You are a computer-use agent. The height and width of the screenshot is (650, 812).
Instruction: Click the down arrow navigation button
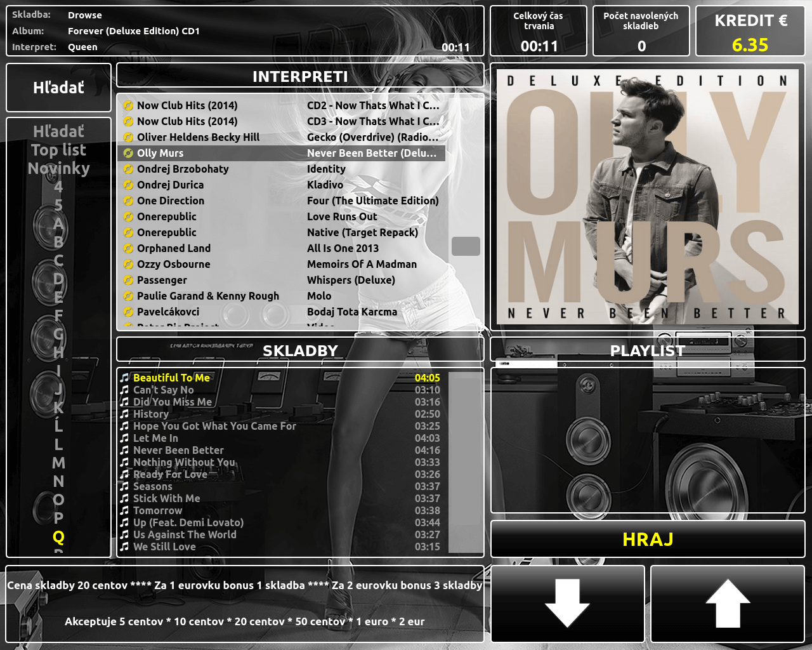click(x=568, y=604)
